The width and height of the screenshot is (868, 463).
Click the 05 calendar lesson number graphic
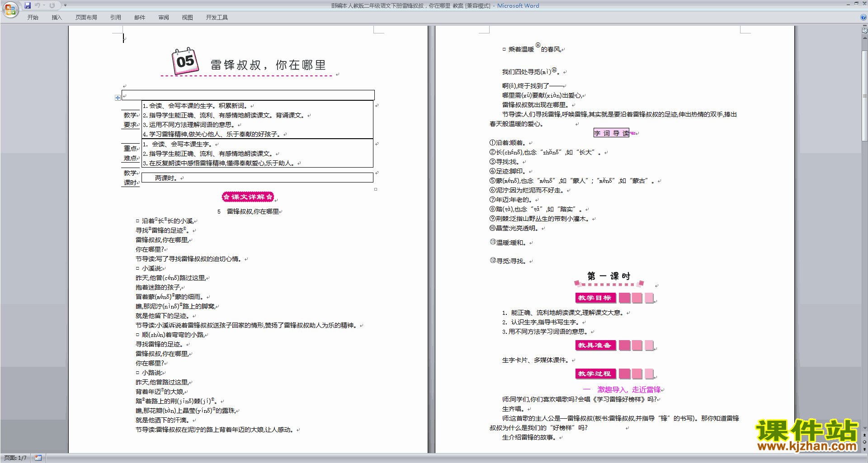click(x=185, y=61)
